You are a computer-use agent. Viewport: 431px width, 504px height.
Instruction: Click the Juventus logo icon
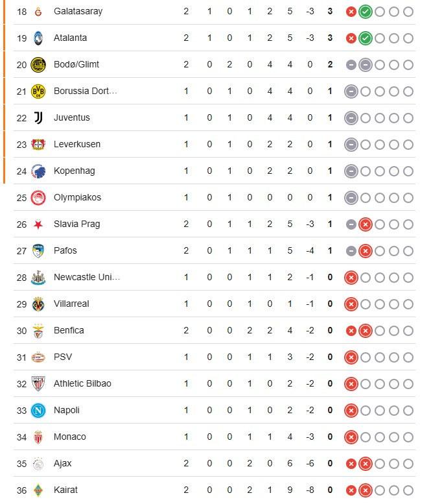pos(38,118)
